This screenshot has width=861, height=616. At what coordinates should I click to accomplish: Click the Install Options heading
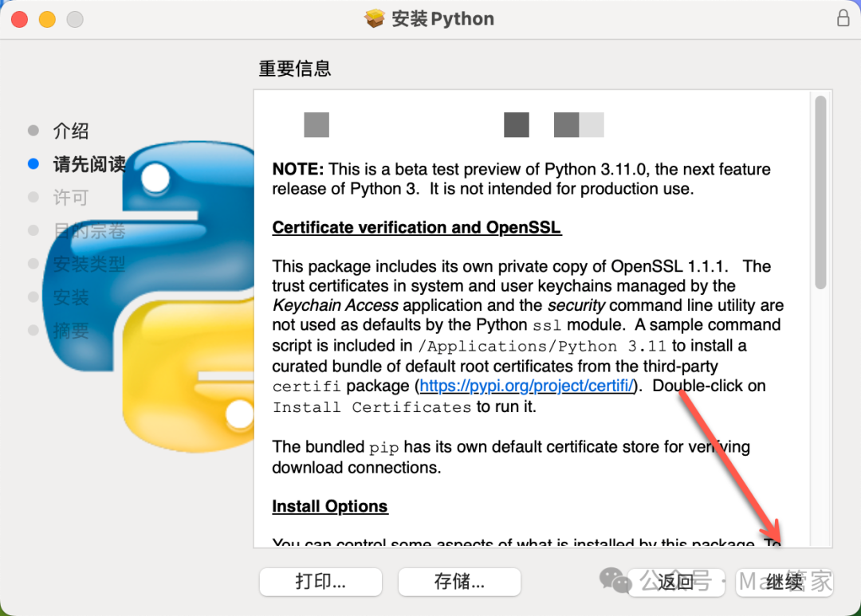tap(329, 507)
